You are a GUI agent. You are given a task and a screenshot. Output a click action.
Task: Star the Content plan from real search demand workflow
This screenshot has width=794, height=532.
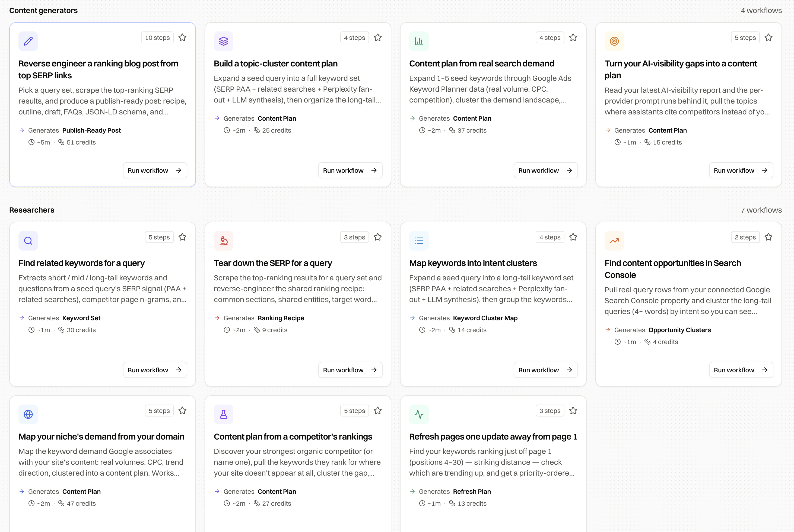(573, 37)
